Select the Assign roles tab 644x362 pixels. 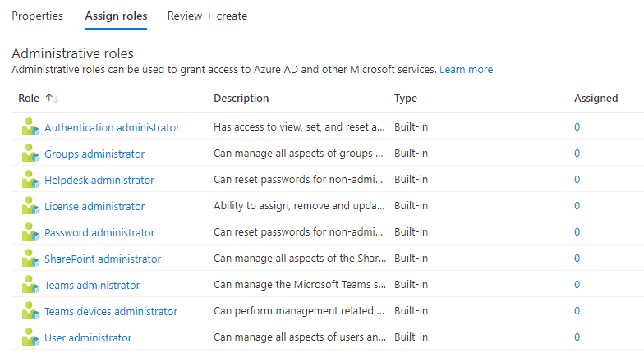pyautogui.click(x=116, y=16)
